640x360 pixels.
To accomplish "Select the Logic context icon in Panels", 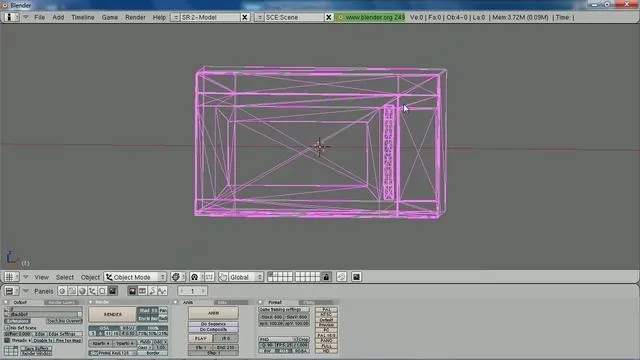I will click(x=62, y=291).
